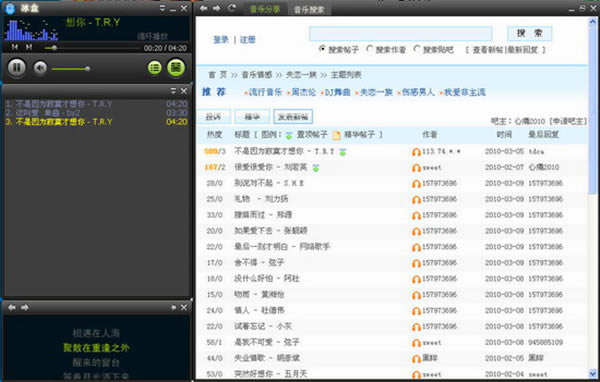Click headphone icon on 别说对不起 - S.H.E row

pyautogui.click(x=416, y=184)
